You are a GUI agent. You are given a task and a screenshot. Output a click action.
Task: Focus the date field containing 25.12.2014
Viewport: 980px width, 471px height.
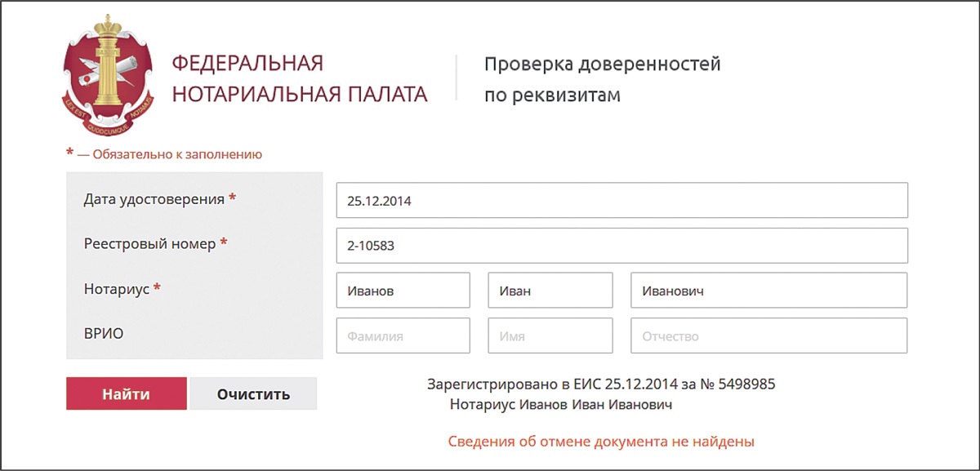click(x=621, y=200)
